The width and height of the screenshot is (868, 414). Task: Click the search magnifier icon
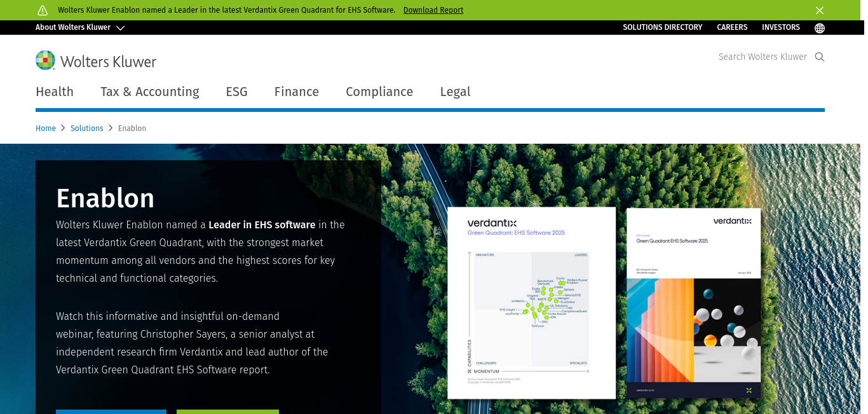pos(820,57)
